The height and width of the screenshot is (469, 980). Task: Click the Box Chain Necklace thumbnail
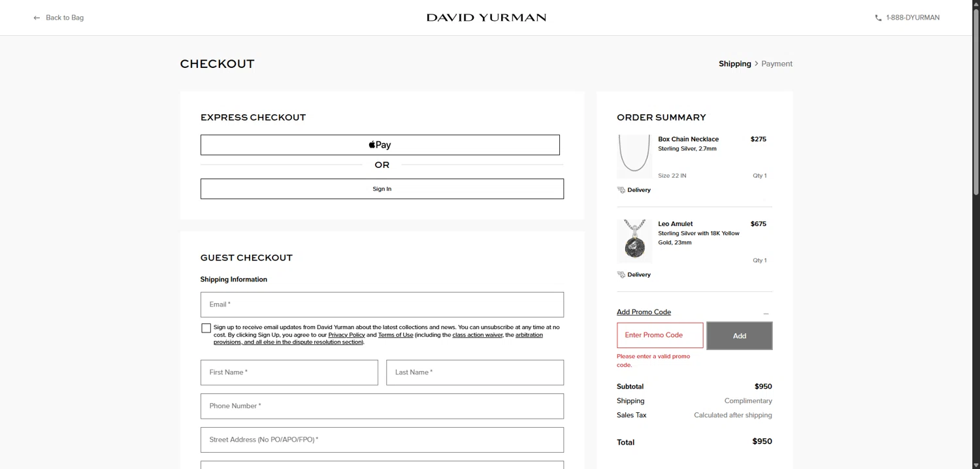pyautogui.click(x=634, y=157)
